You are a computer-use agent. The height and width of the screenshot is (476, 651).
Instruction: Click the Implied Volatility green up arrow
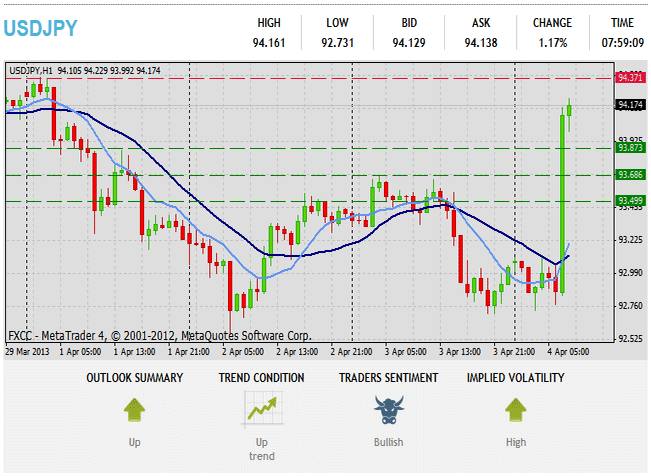(x=516, y=410)
